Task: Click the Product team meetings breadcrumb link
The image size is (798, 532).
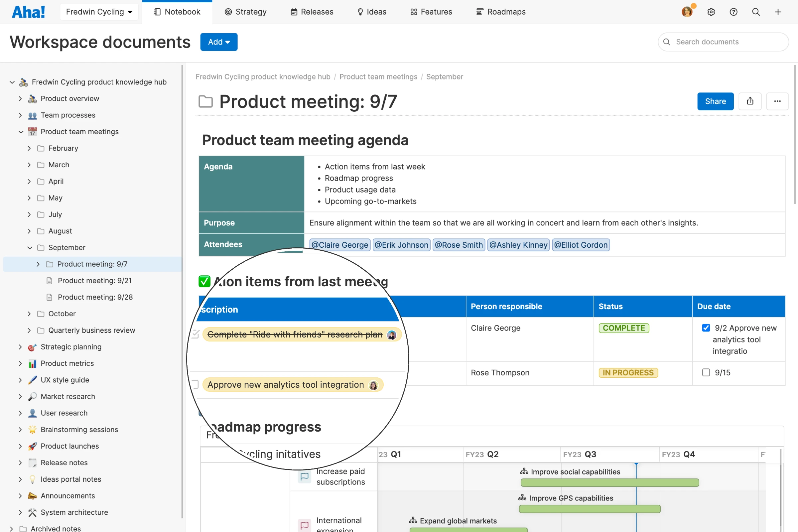Action: pos(378,77)
